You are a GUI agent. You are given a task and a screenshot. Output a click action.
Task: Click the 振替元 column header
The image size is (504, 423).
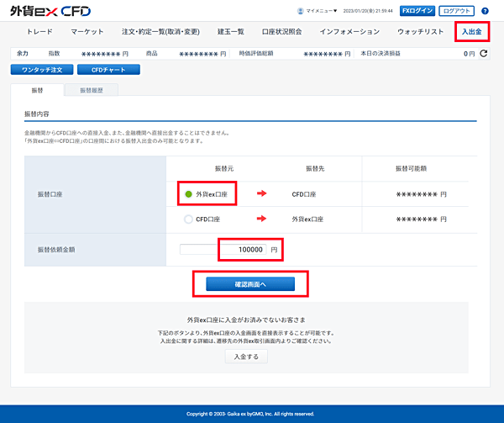click(x=224, y=168)
